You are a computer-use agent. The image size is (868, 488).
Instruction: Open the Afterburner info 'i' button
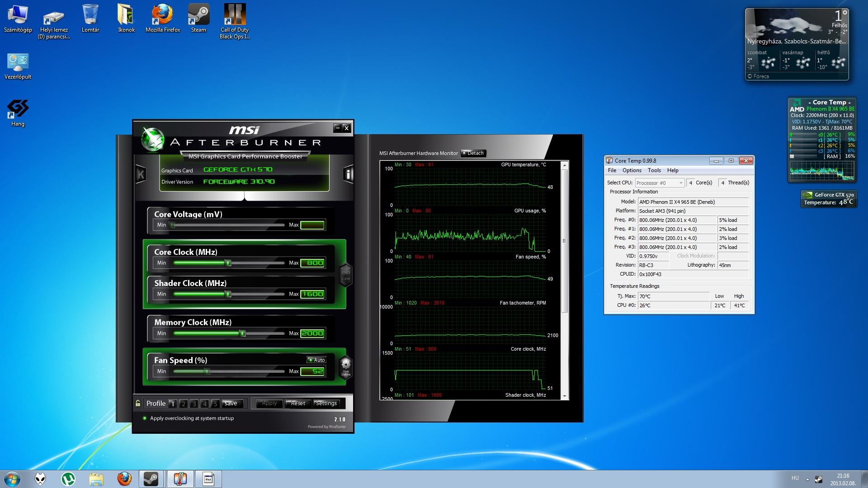(348, 174)
